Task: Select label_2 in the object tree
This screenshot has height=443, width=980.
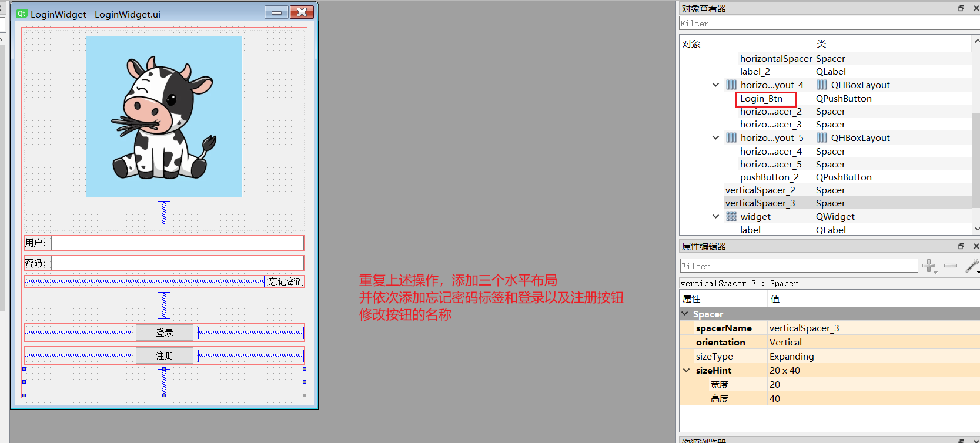Action: [x=755, y=72]
